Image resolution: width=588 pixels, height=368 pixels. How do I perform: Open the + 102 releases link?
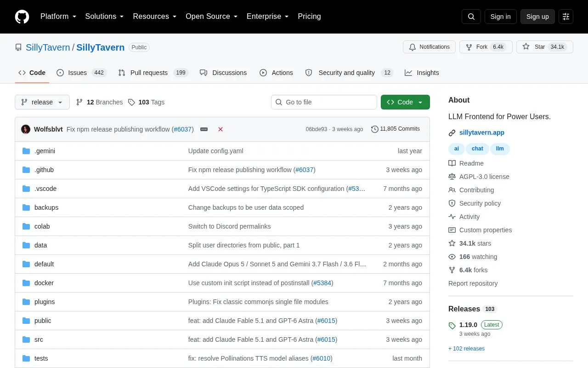tap(466, 349)
